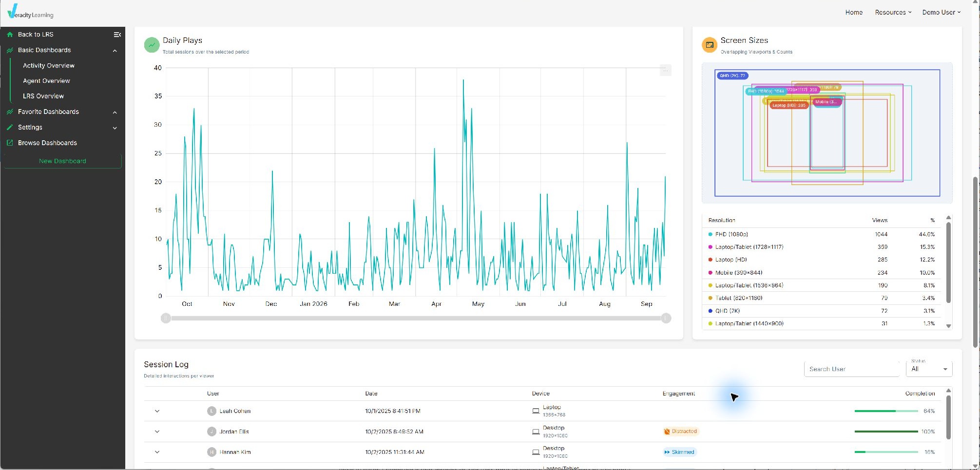980x470 pixels.
Task: Expand the Settings section
Action: [115, 128]
